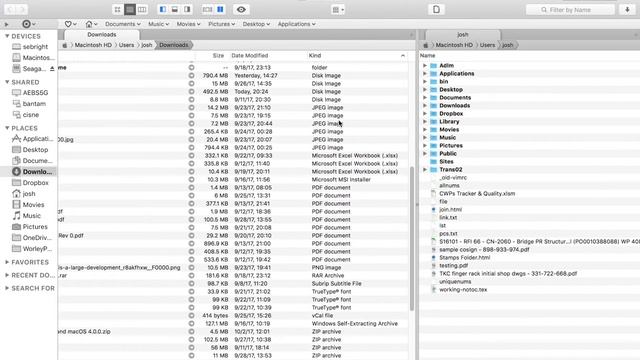
Task: Expand the RECENT DO... sidebar section
Action: pos(7,275)
